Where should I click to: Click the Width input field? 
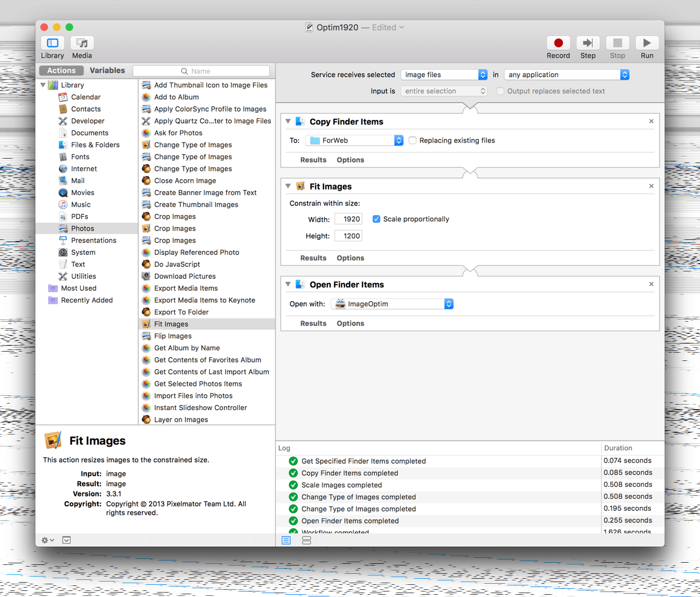pyautogui.click(x=348, y=219)
